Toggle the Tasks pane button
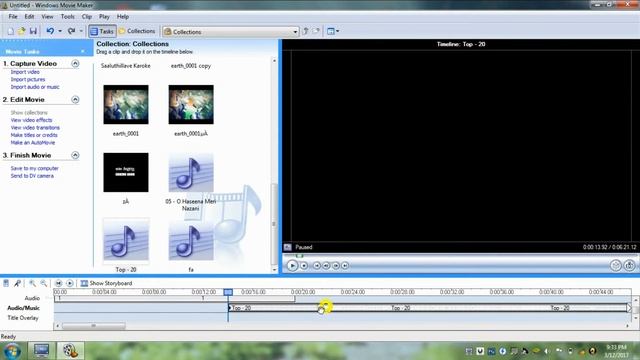640x360 pixels. coord(102,31)
